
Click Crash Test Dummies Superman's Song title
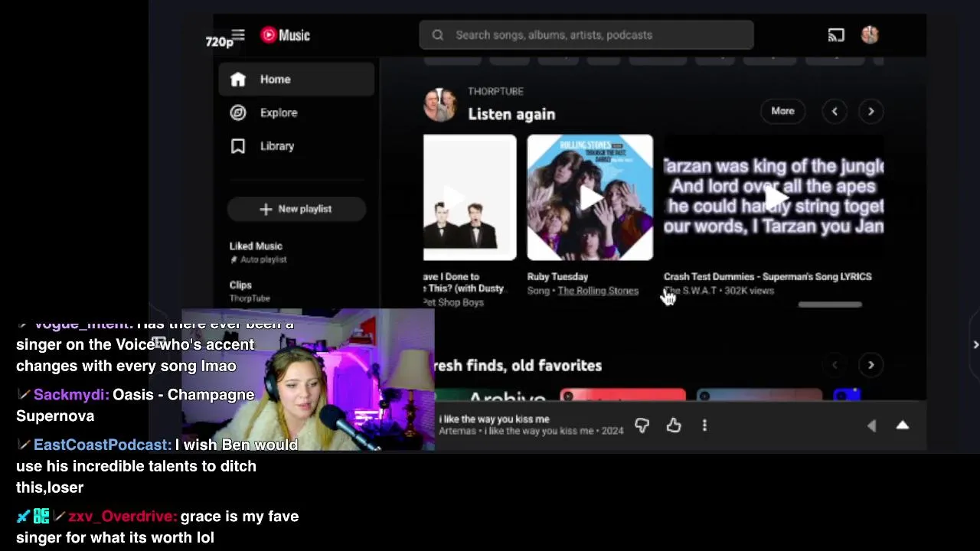(x=768, y=276)
